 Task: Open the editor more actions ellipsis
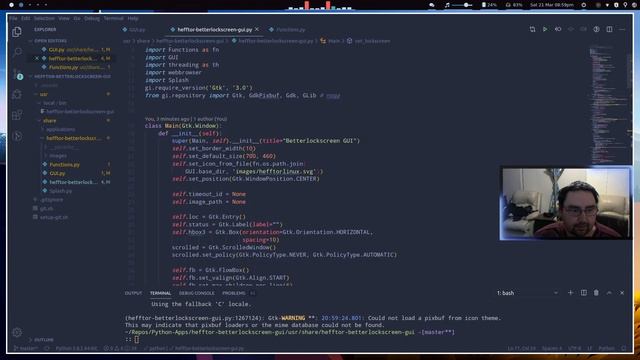pos(622,29)
